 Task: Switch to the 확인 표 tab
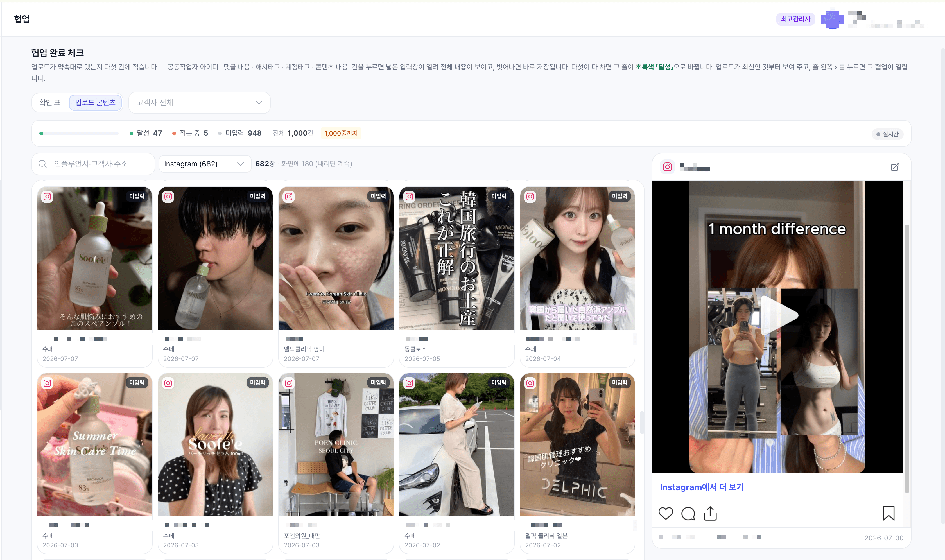[50, 103]
